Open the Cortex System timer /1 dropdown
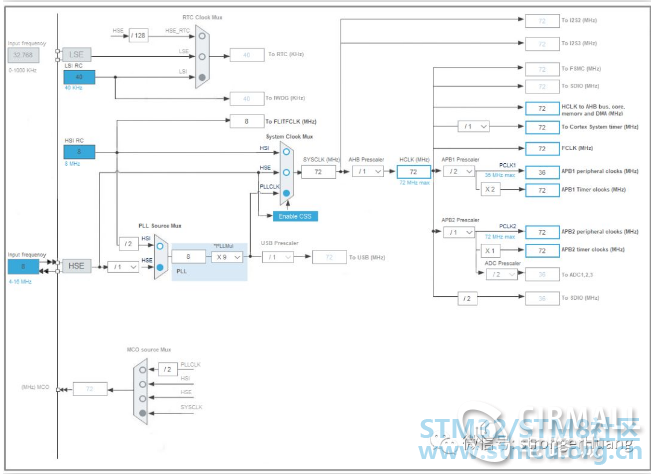 (474, 126)
